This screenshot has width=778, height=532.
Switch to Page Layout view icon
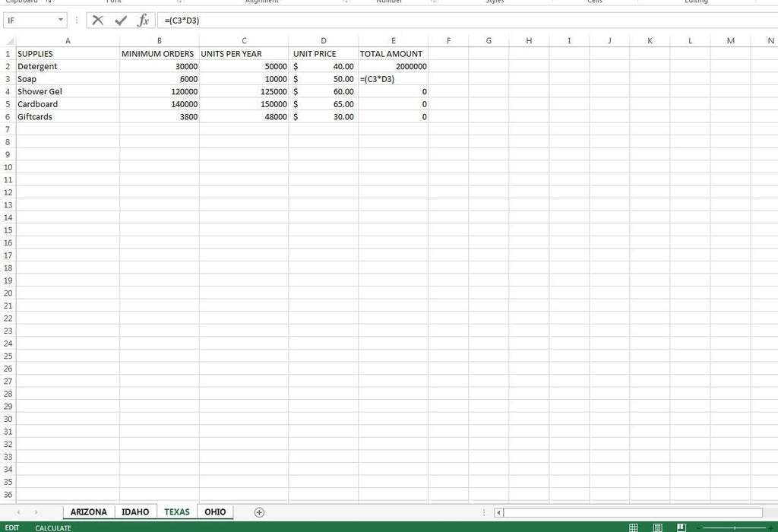click(x=657, y=527)
